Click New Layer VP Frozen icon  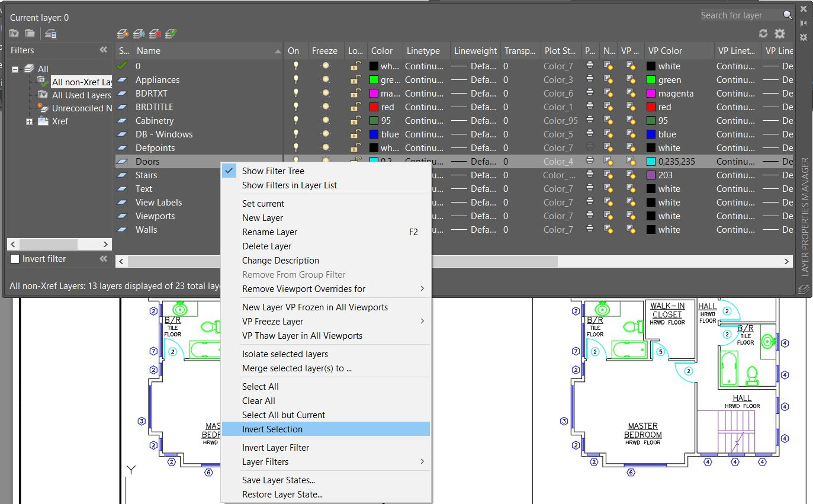[x=139, y=34]
